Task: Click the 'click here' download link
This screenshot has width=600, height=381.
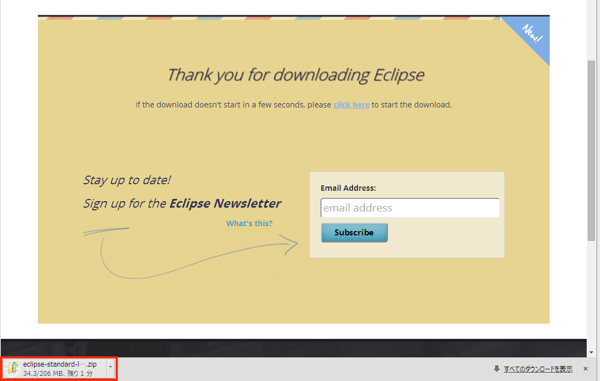Action: click(351, 105)
